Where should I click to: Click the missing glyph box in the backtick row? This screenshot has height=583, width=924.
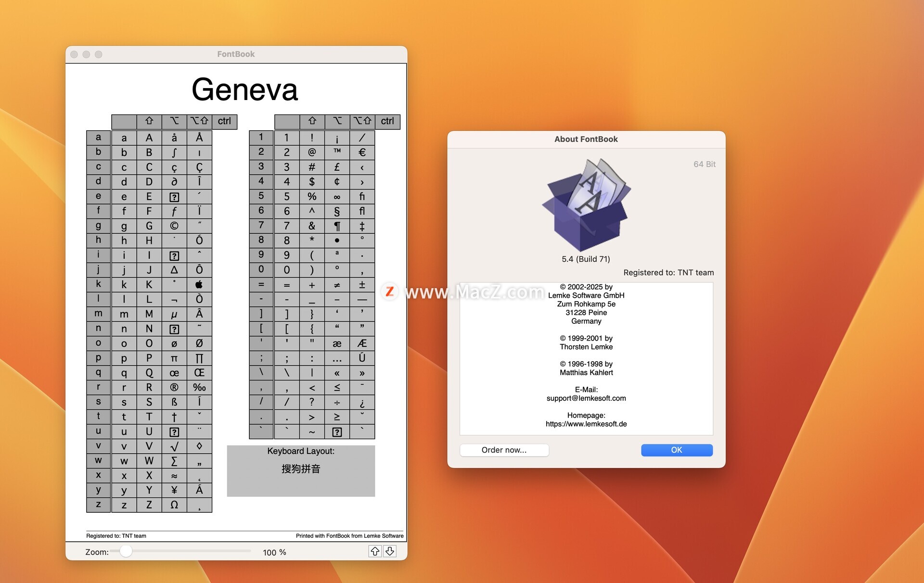(x=337, y=431)
